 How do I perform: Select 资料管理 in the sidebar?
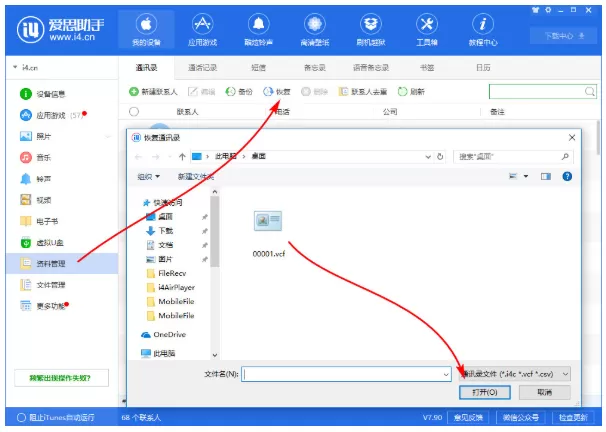click(x=62, y=264)
